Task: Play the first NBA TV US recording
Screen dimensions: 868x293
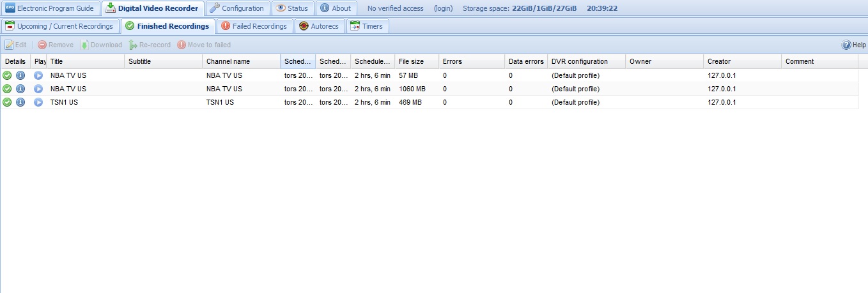Action: click(38, 75)
